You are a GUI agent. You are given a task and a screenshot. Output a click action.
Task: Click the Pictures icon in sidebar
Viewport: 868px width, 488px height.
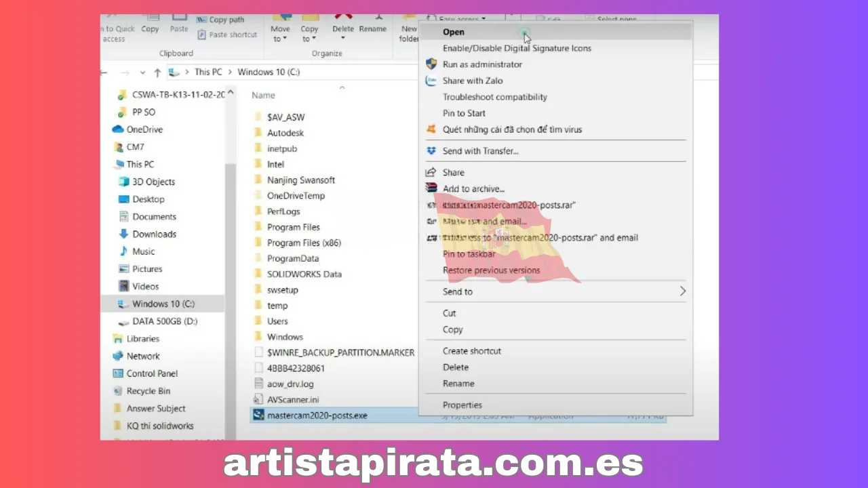(124, 269)
